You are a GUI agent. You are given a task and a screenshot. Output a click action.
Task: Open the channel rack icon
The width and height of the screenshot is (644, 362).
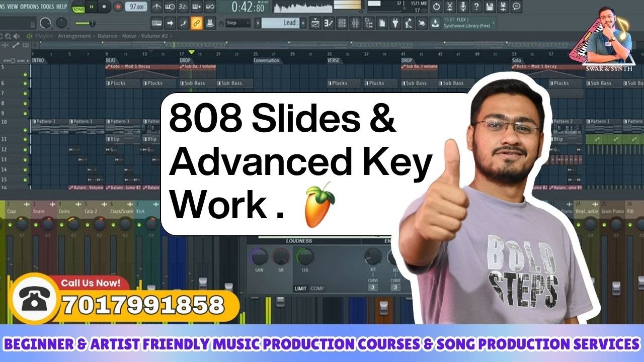pyautogui.click(x=342, y=23)
